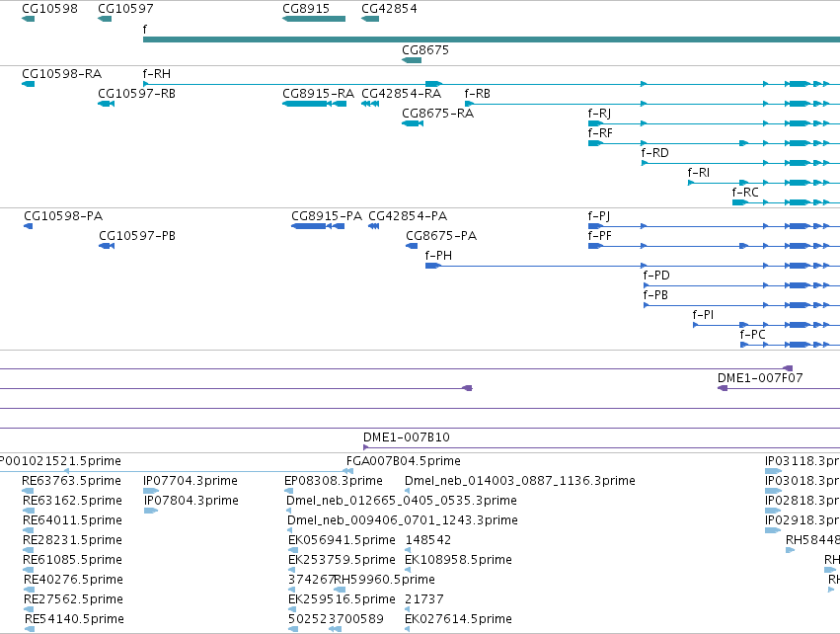Select the f-PH protein label

[438, 256]
